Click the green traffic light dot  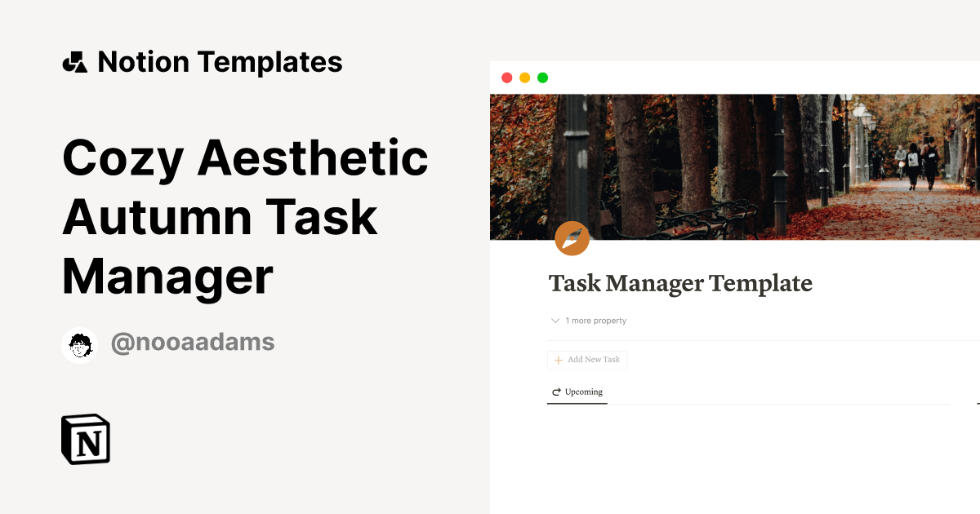[541, 77]
